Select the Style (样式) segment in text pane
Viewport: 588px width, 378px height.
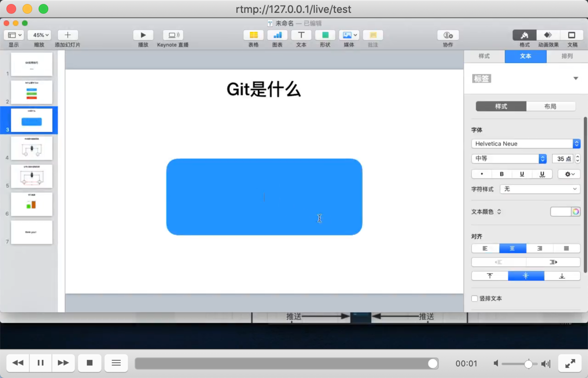(501, 106)
